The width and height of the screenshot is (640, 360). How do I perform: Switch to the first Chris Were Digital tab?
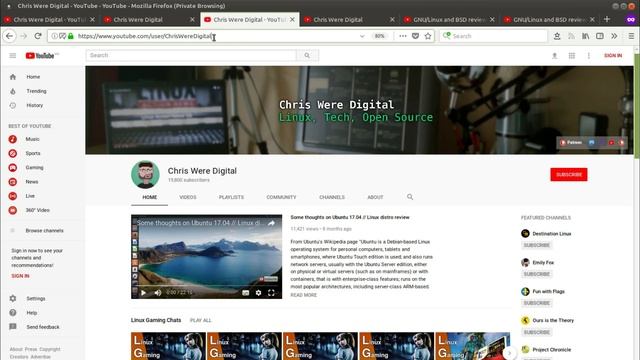(x=49, y=19)
